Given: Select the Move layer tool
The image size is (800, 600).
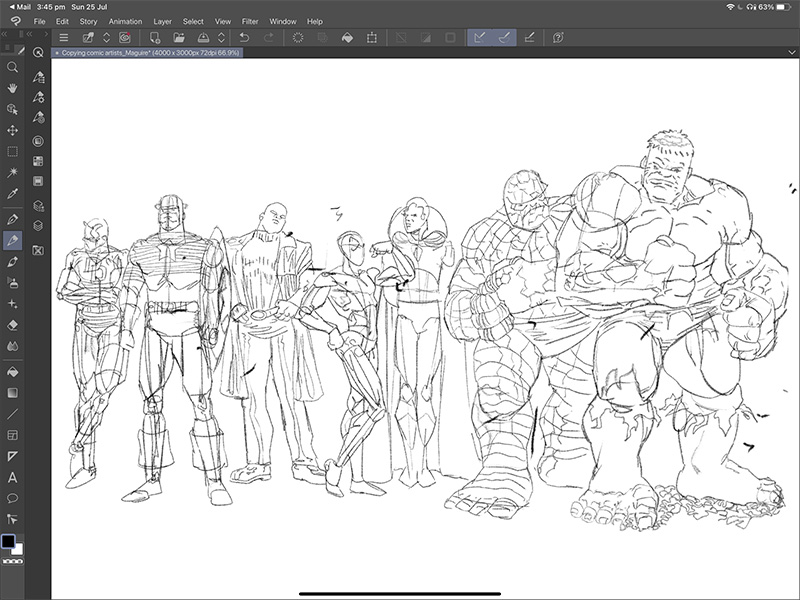Looking at the screenshot, I should pyautogui.click(x=12, y=130).
